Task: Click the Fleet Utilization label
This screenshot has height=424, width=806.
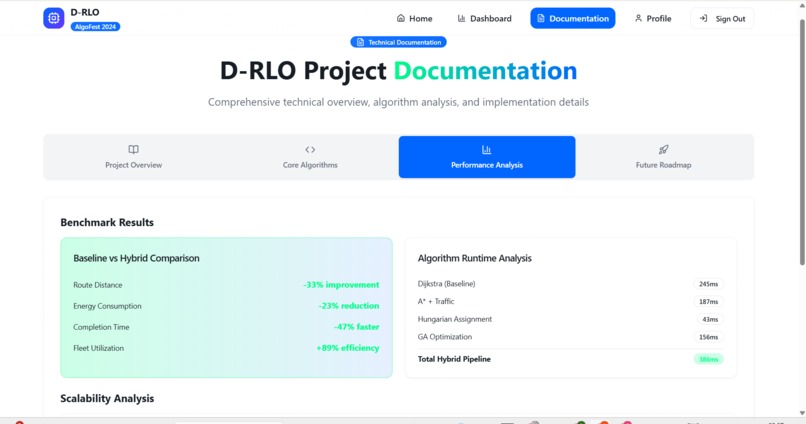Action: tap(98, 348)
